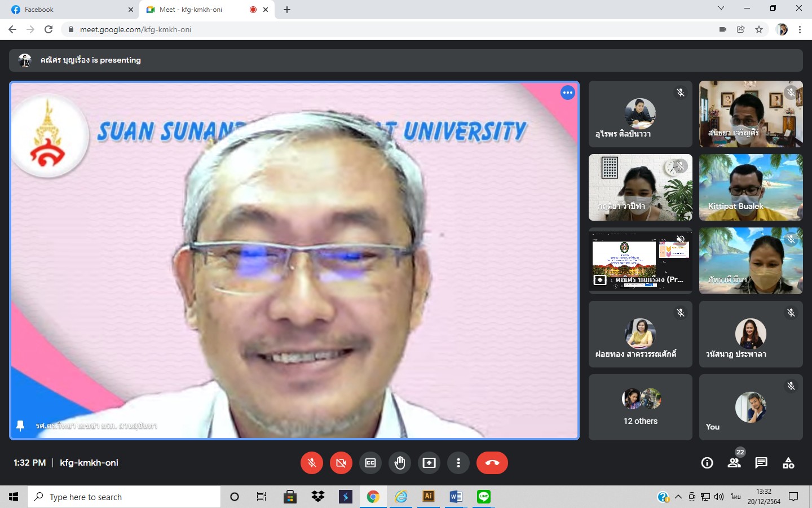Show everyone participants panel
The height and width of the screenshot is (508, 812).
(x=734, y=463)
